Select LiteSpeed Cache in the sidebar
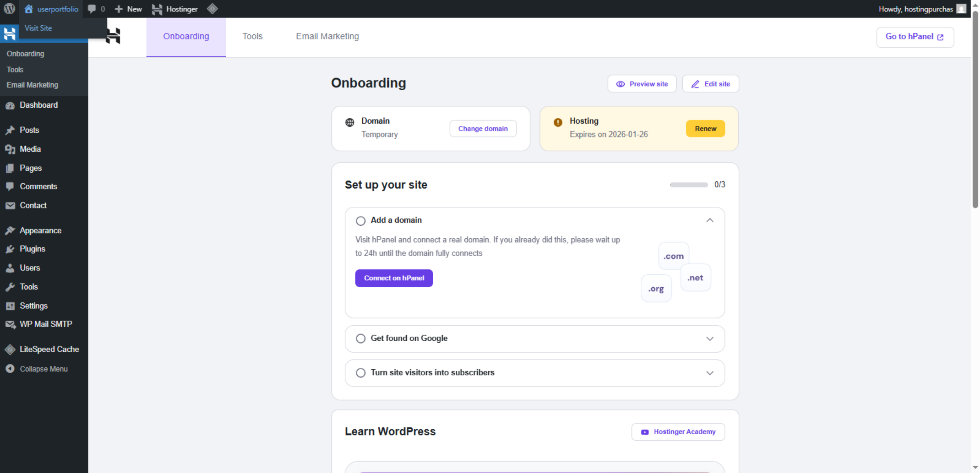980x473 pixels. point(49,349)
